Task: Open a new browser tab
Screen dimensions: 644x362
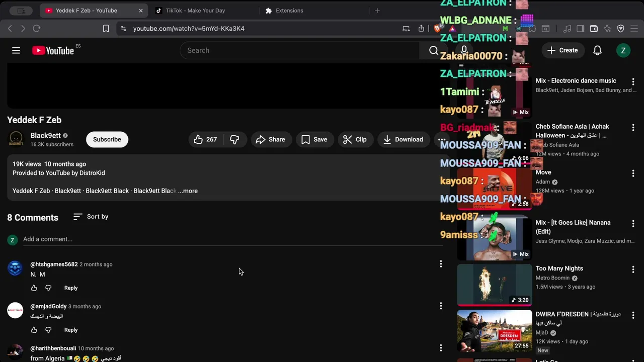Action: (377, 11)
